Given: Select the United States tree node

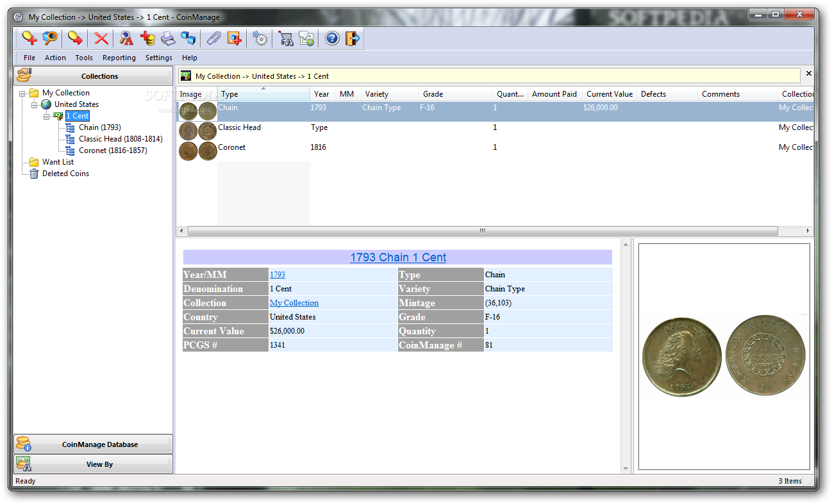Looking at the screenshot, I should pyautogui.click(x=76, y=104).
